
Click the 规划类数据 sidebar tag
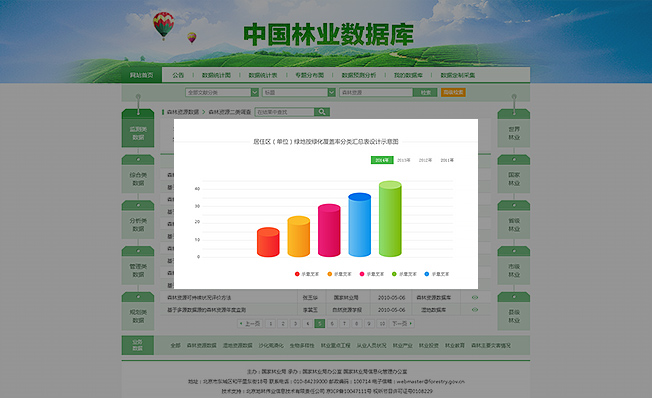pos(138,311)
